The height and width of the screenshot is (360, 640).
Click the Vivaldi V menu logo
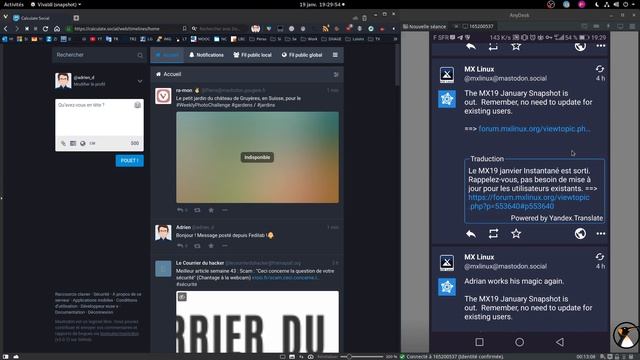click(5, 17)
